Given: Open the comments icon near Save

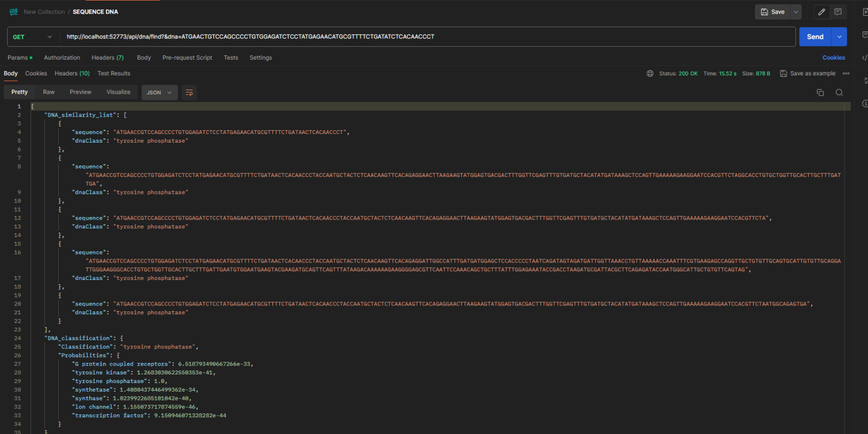Looking at the screenshot, I should [838, 12].
